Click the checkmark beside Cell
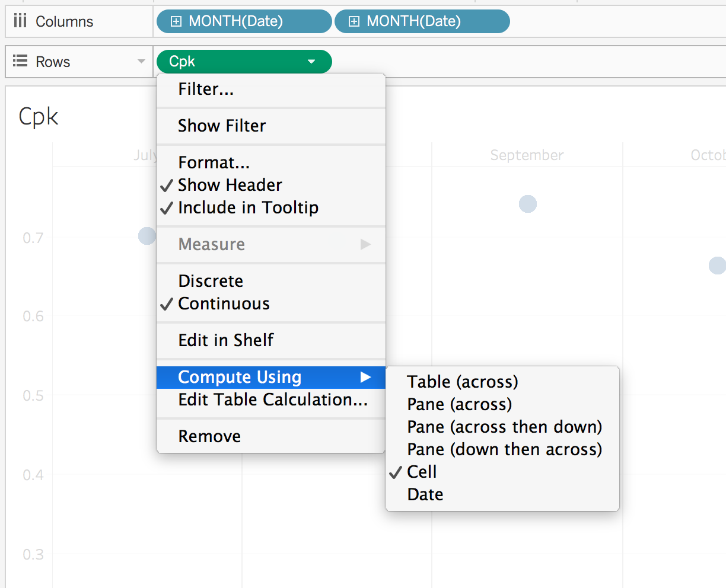This screenshot has height=588, width=726. (x=395, y=472)
